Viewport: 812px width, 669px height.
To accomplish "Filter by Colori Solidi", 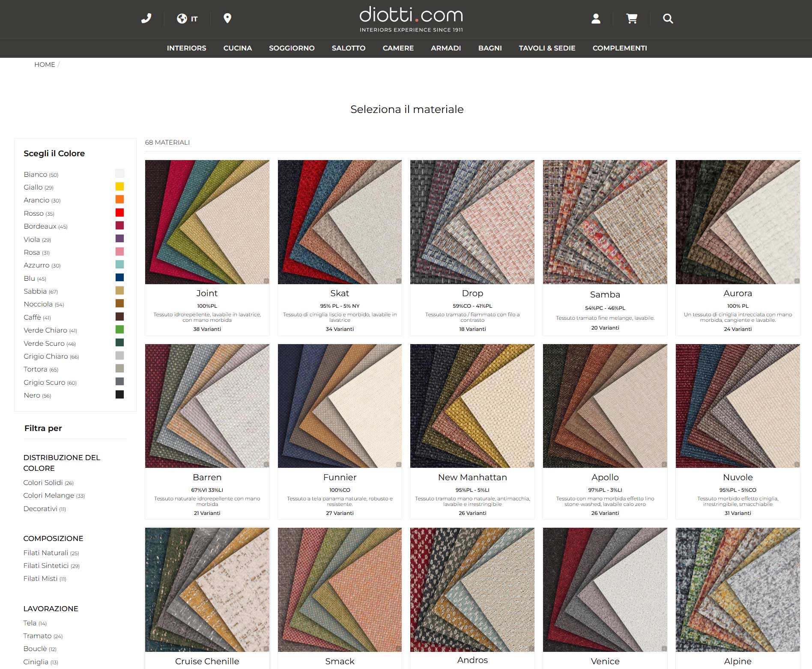I will coord(43,482).
